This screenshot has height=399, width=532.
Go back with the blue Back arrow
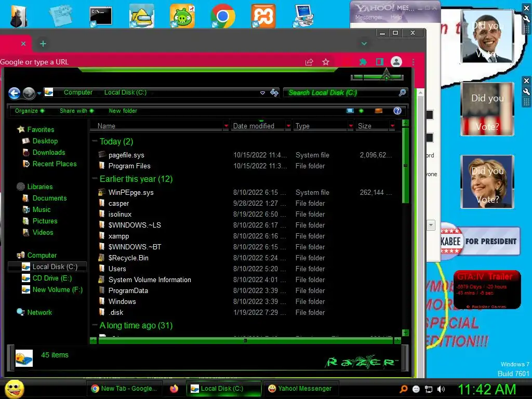point(14,93)
